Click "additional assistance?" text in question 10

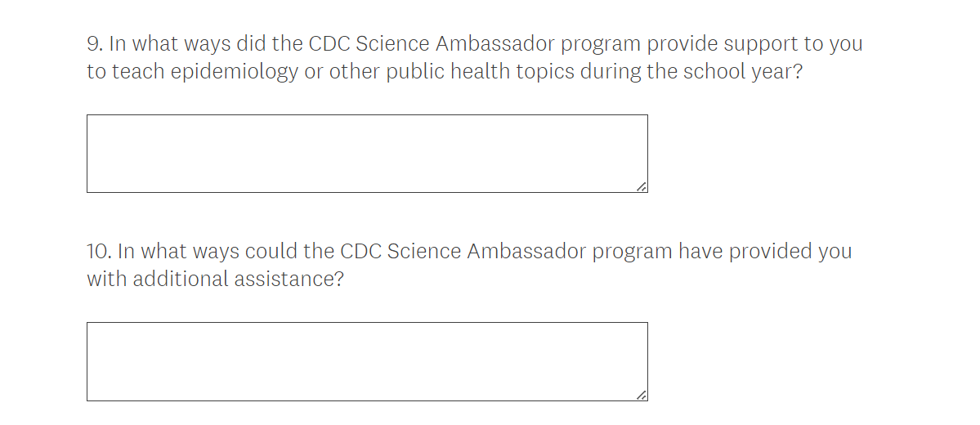click(x=239, y=280)
